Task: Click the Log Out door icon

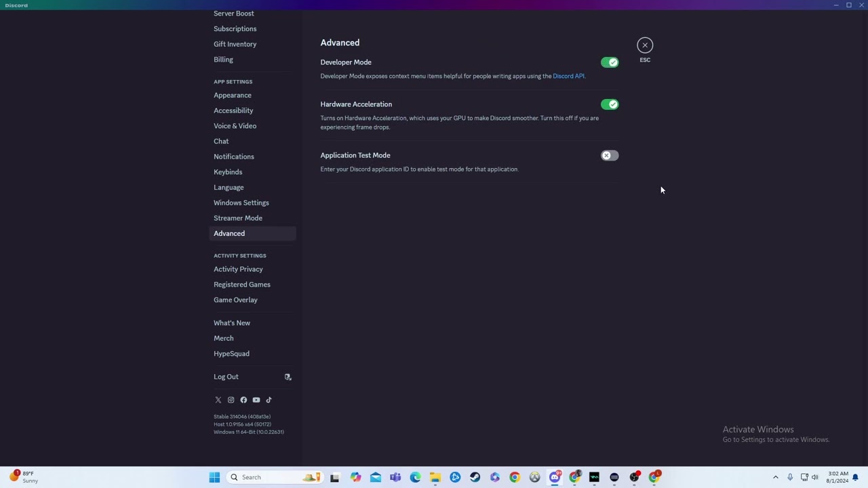Action: (x=288, y=377)
